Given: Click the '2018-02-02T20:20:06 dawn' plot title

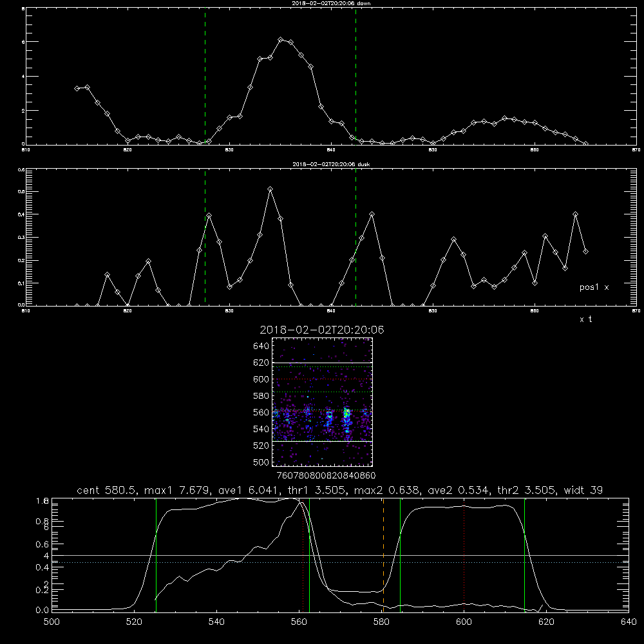Looking at the screenshot, I should pyautogui.click(x=331, y=3).
